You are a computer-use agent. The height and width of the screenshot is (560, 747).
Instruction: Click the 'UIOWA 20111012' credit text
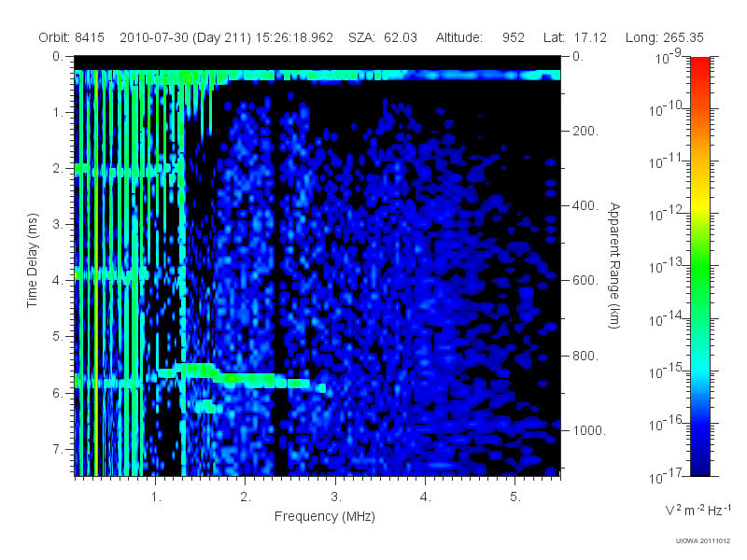[703, 541]
